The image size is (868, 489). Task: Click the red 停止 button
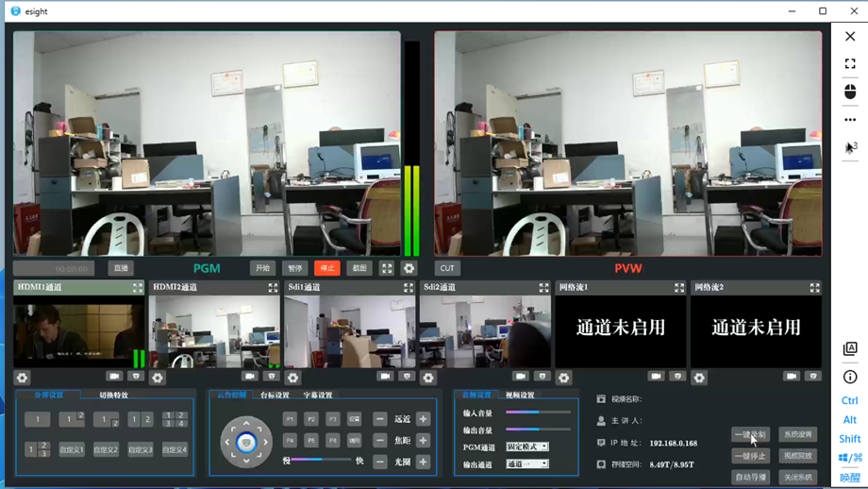click(326, 268)
